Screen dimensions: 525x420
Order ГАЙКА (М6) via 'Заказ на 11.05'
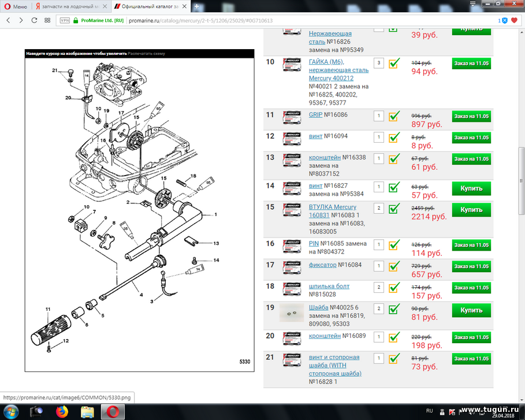471,64
